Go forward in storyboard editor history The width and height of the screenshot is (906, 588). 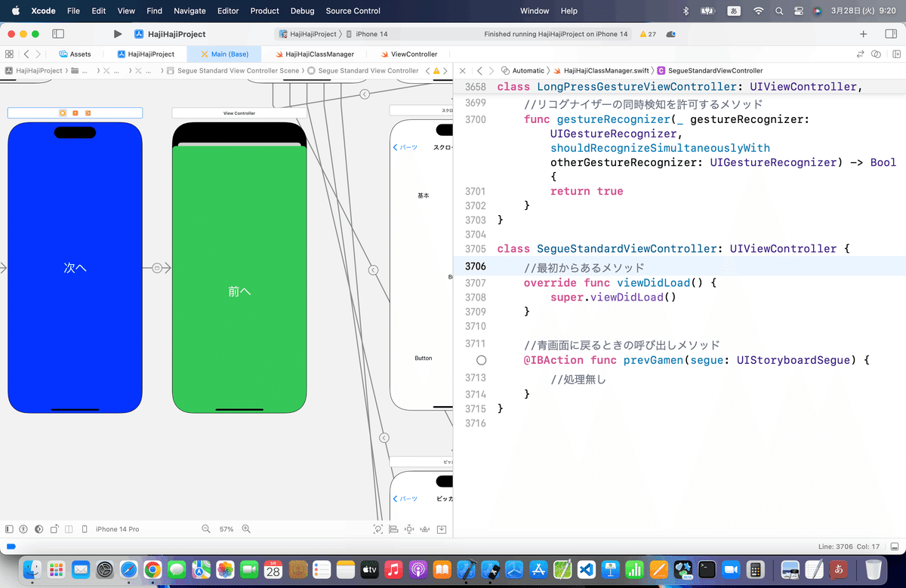click(39, 54)
